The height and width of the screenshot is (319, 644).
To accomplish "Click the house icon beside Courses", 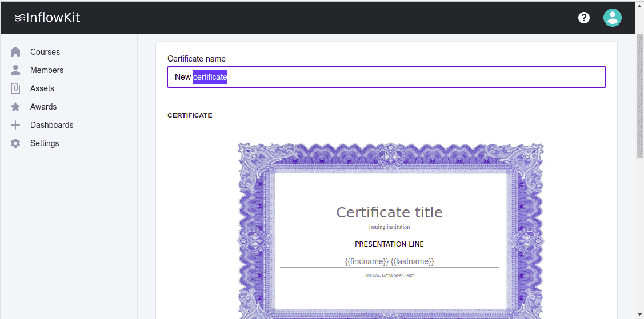I will (x=16, y=52).
